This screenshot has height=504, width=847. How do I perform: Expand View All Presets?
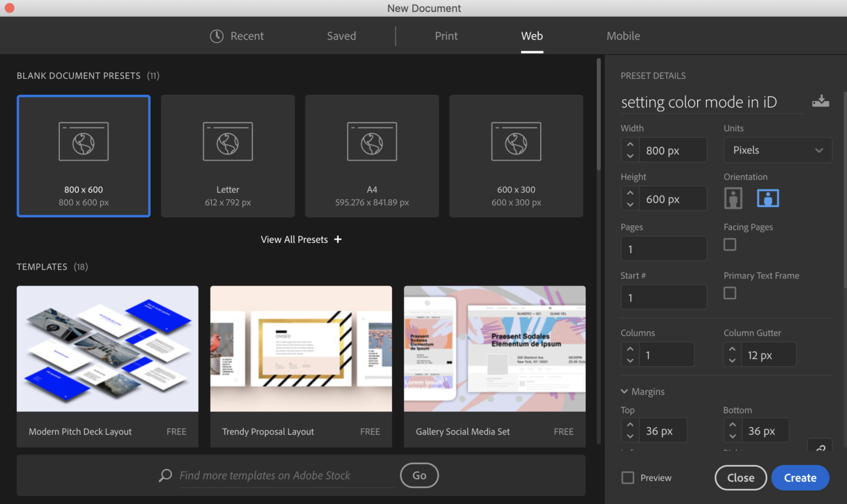(301, 239)
